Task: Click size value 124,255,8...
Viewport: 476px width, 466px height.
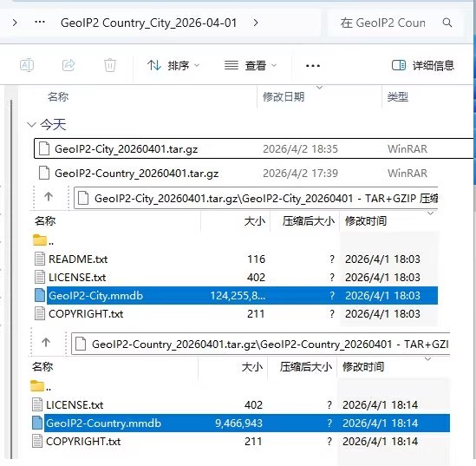Action: [x=238, y=296]
